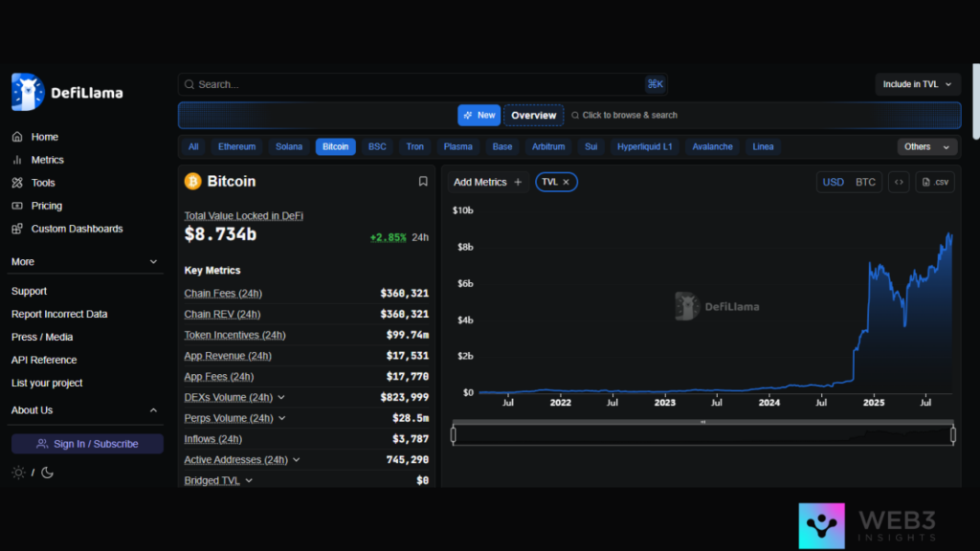Switch to dark mode moon icon
This screenshot has width=980, height=551.
(47, 473)
